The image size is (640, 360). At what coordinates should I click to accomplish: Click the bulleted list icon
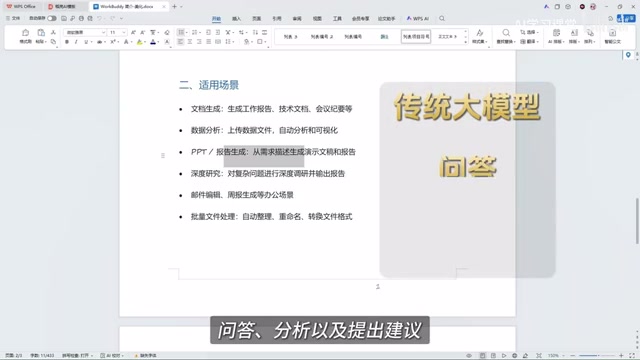[181, 32]
